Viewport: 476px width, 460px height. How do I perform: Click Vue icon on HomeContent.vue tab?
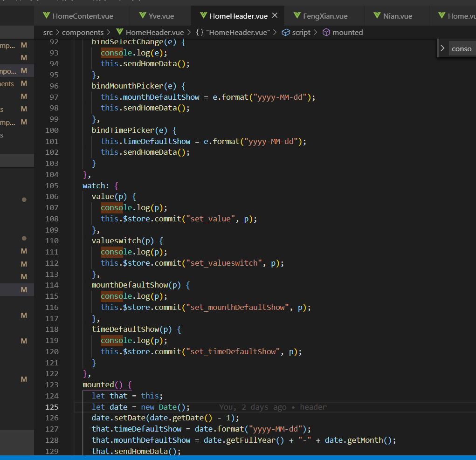tap(46, 15)
